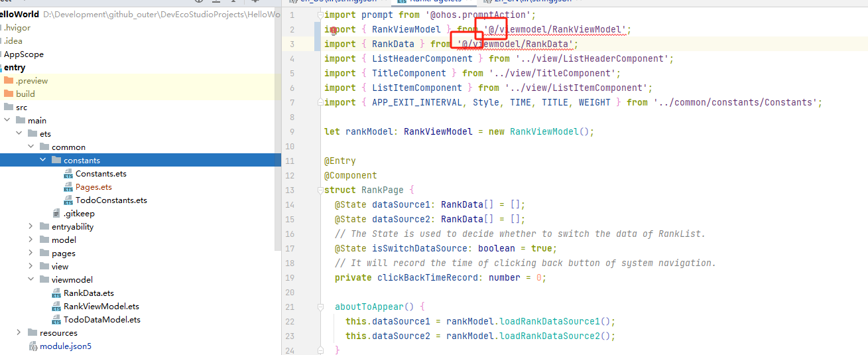868x355 pixels.
Task: Click the HelloWorld project root name
Action: click(x=19, y=15)
